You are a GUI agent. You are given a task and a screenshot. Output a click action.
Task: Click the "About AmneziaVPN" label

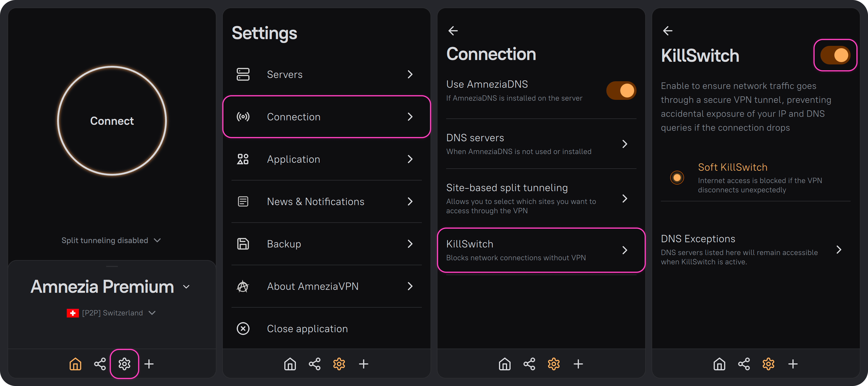(313, 286)
